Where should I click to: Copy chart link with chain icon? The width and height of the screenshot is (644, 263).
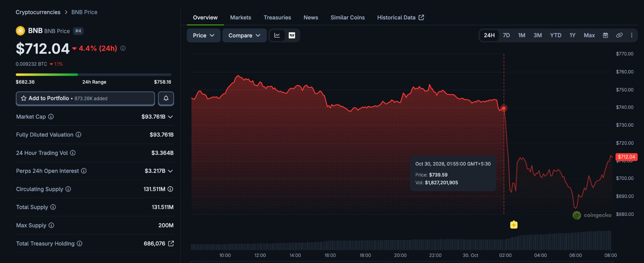tap(619, 35)
